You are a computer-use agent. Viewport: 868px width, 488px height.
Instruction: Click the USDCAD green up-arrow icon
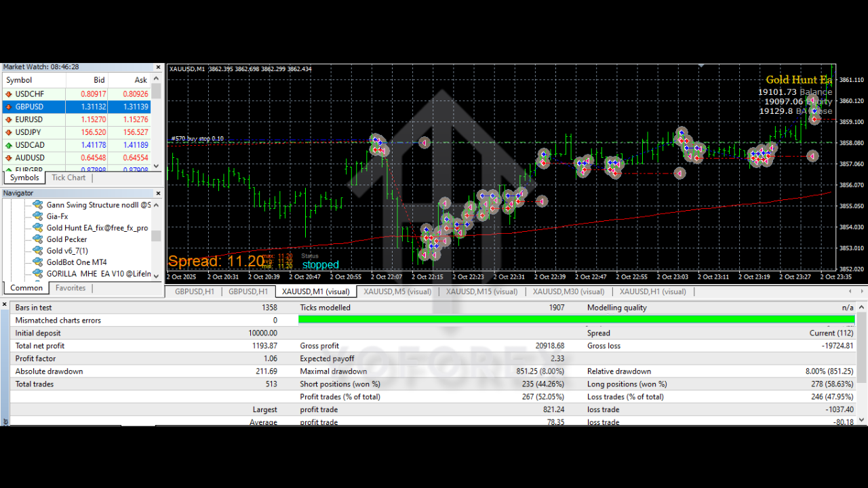9,145
